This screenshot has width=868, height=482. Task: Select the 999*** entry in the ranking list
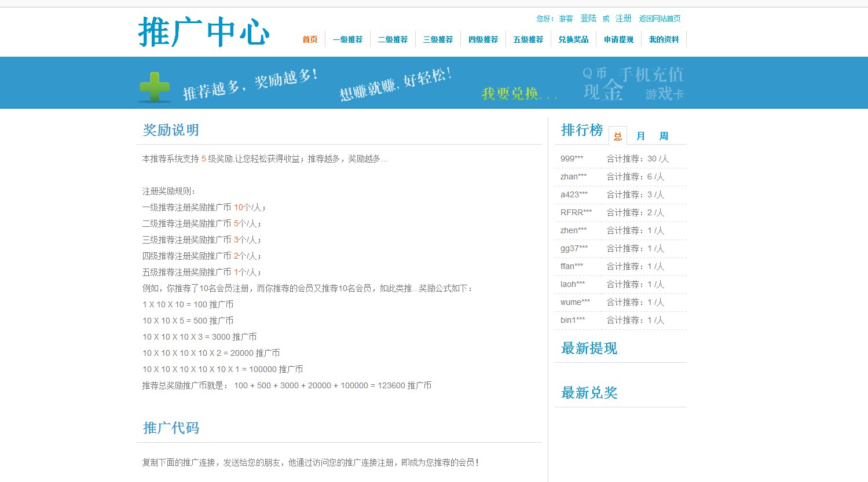(570, 159)
